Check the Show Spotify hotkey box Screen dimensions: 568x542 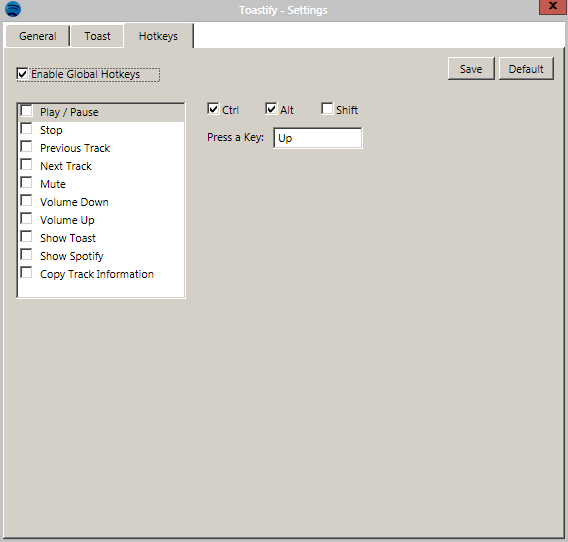(x=26, y=255)
